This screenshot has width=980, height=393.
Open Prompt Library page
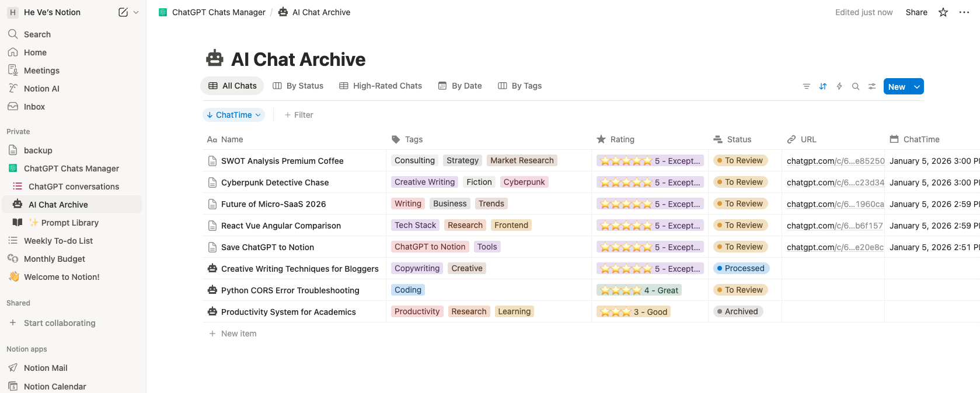[73, 223]
